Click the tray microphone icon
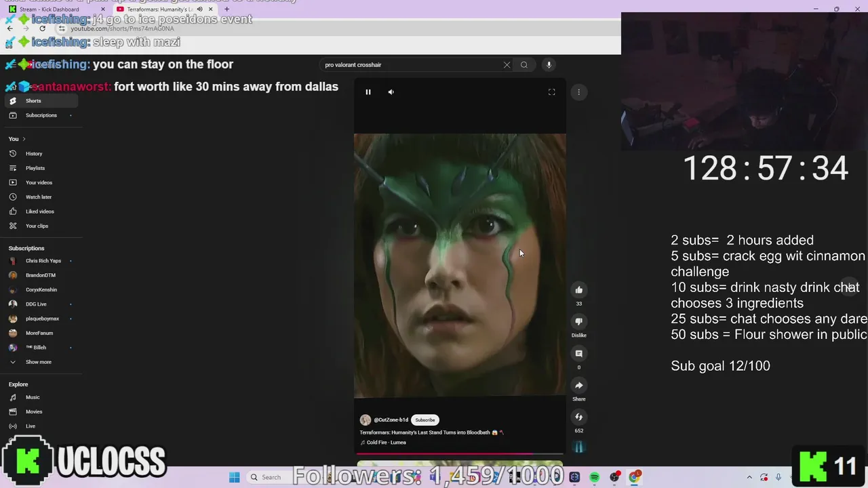This screenshot has width=868, height=488. point(778,477)
